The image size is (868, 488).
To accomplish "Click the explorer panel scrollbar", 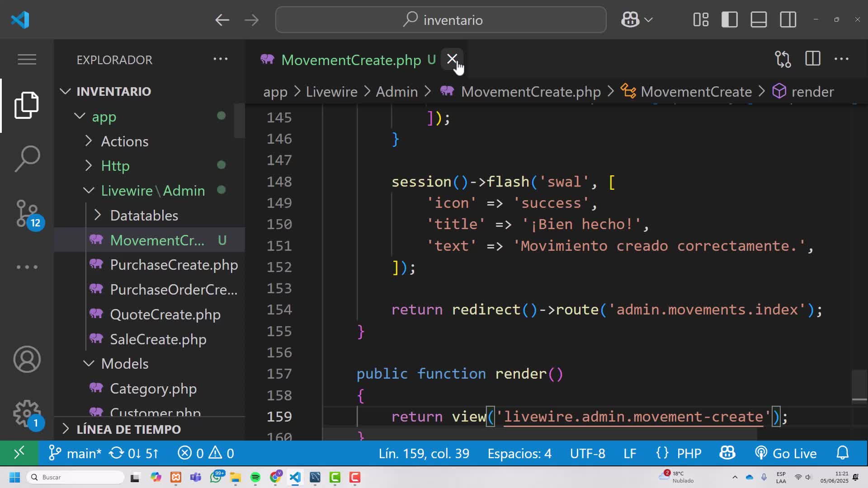I will coord(239,120).
